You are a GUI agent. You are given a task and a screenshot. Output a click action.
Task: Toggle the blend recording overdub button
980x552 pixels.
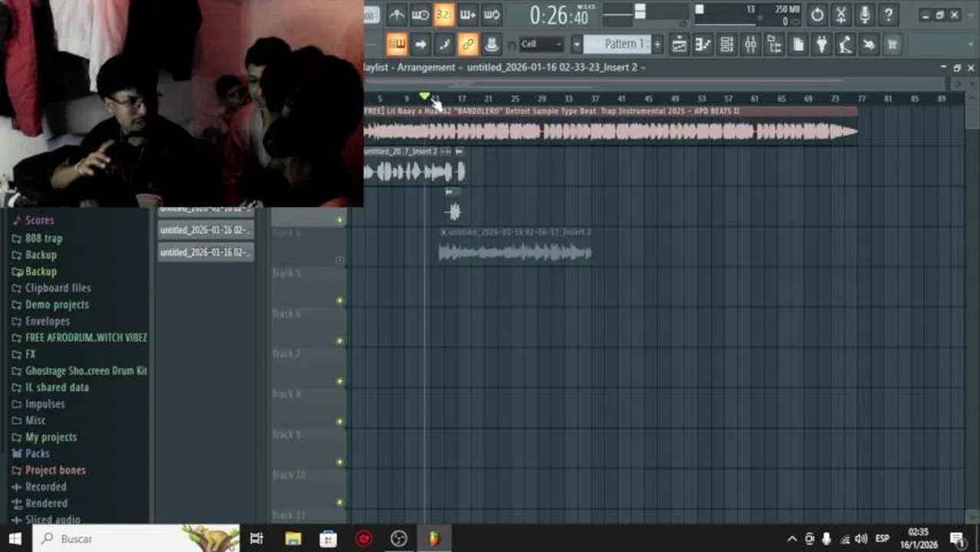tap(468, 15)
